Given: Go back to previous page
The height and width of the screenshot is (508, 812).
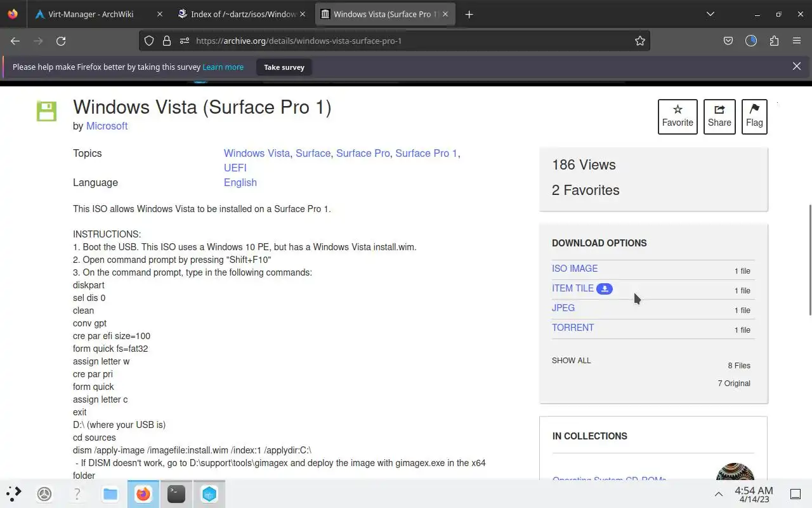Looking at the screenshot, I should (x=15, y=41).
